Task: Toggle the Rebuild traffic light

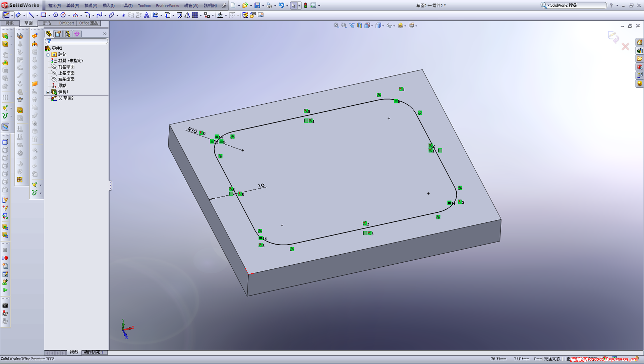Action: coord(305,5)
